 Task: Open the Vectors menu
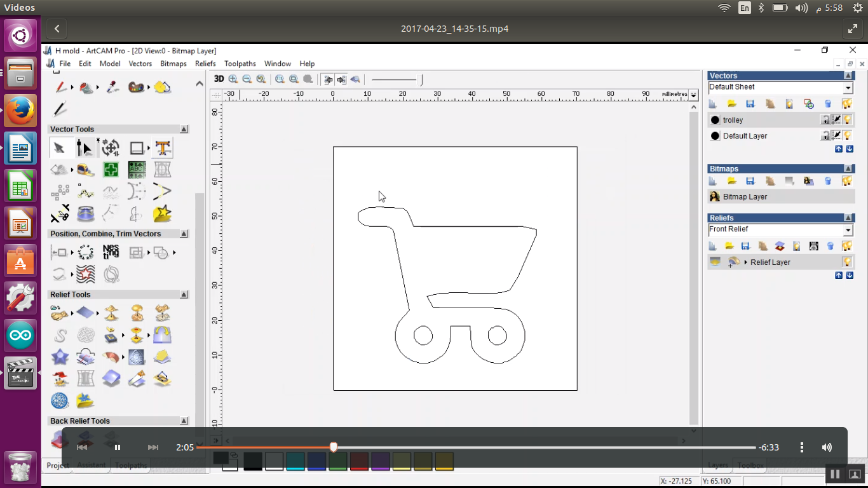pyautogui.click(x=140, y=64)
